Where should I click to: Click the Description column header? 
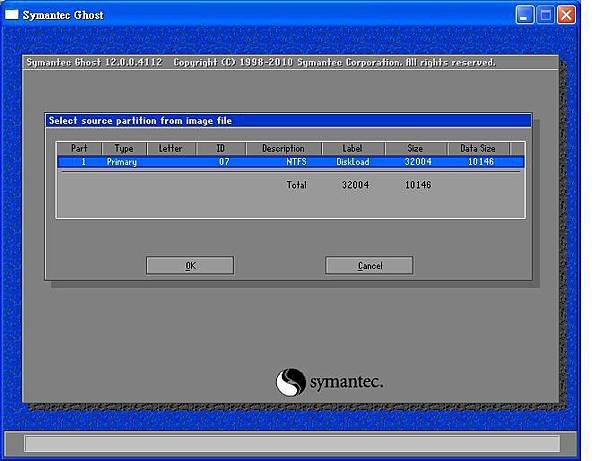click(x=284, y=148)
